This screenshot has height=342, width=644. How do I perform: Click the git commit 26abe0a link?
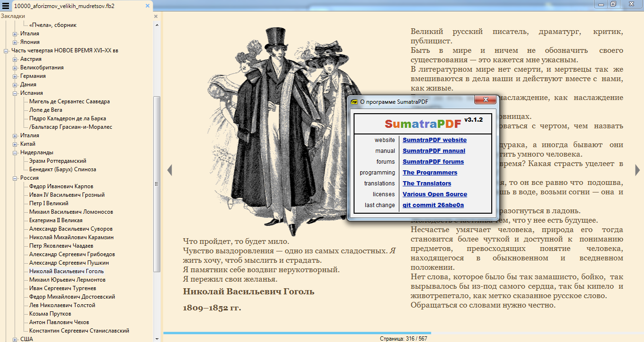[x=433, y=205]
